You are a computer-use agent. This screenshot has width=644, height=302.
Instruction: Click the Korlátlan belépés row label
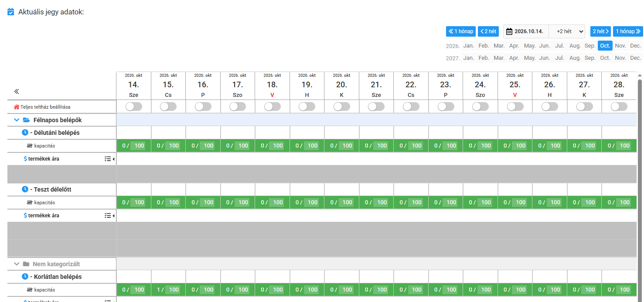pos(56,277)
